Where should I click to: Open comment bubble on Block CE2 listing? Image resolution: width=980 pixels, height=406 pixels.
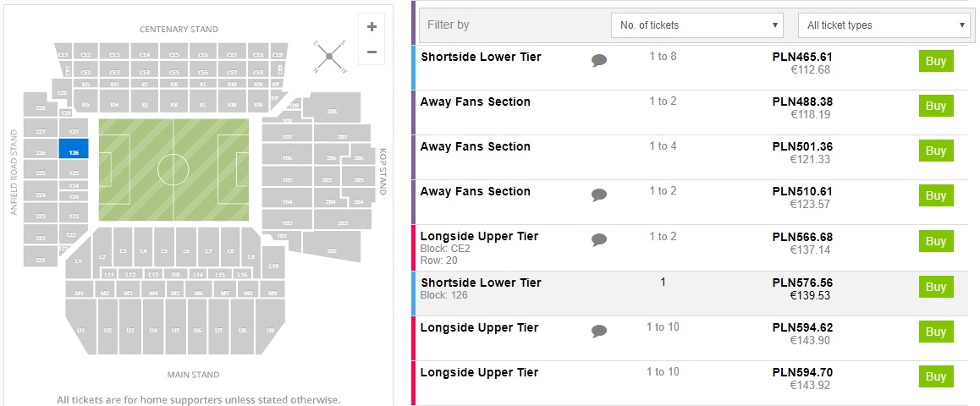tap(599, 239)
